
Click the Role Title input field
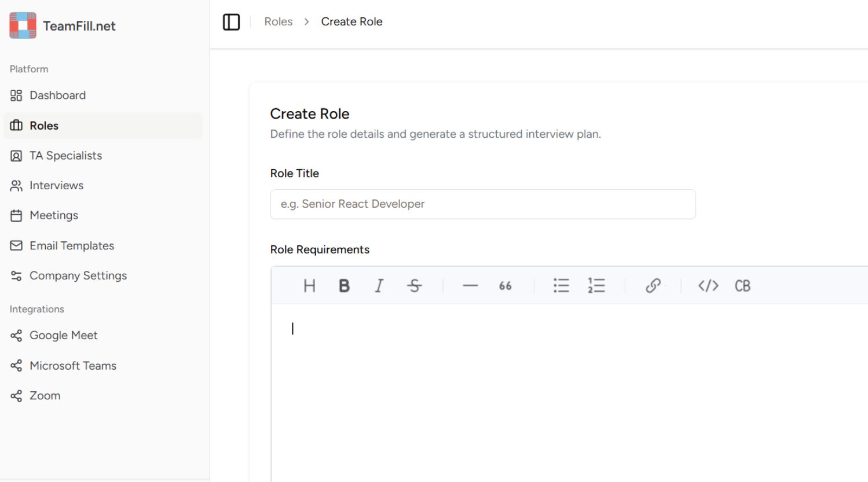[482, 204]
